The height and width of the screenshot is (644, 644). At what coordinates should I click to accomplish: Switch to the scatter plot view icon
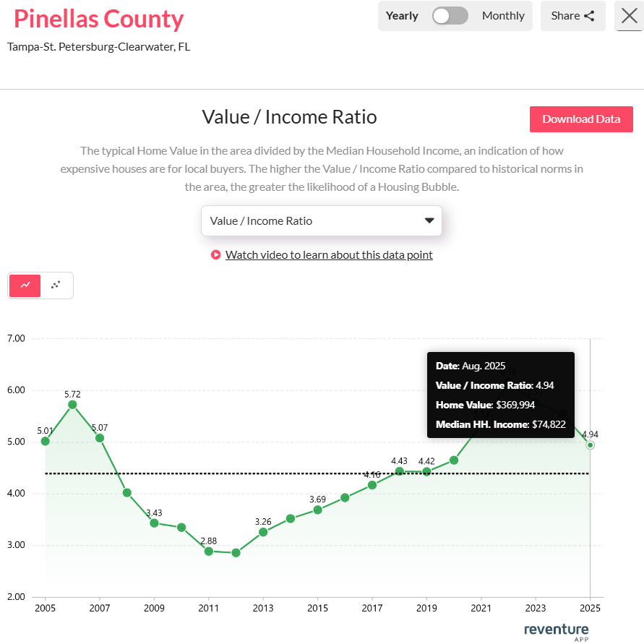[x=57, y=285]
